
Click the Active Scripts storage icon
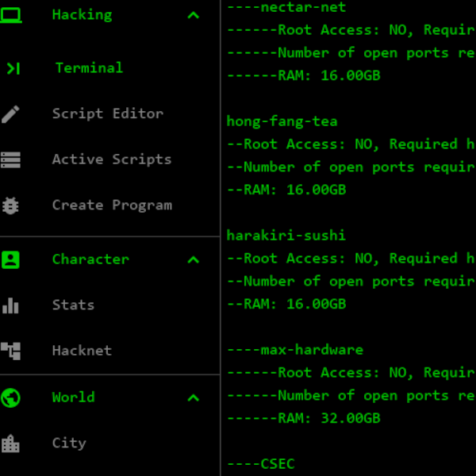tap(10, 159)
